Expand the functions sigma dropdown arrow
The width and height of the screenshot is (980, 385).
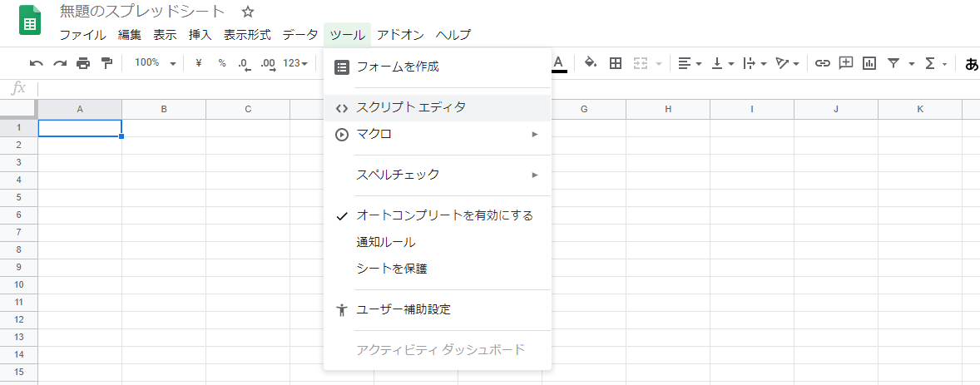[944, 64]
